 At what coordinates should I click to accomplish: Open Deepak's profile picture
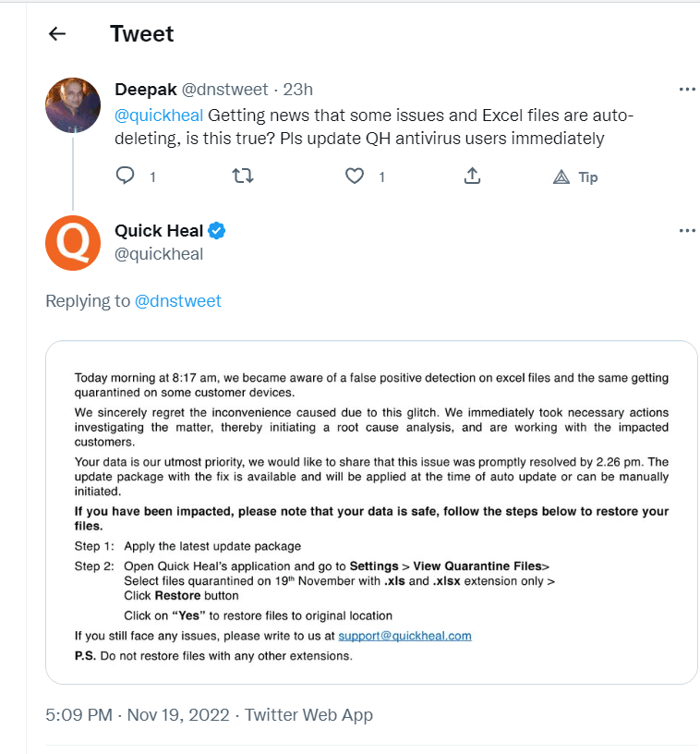[x=73, y=105]
